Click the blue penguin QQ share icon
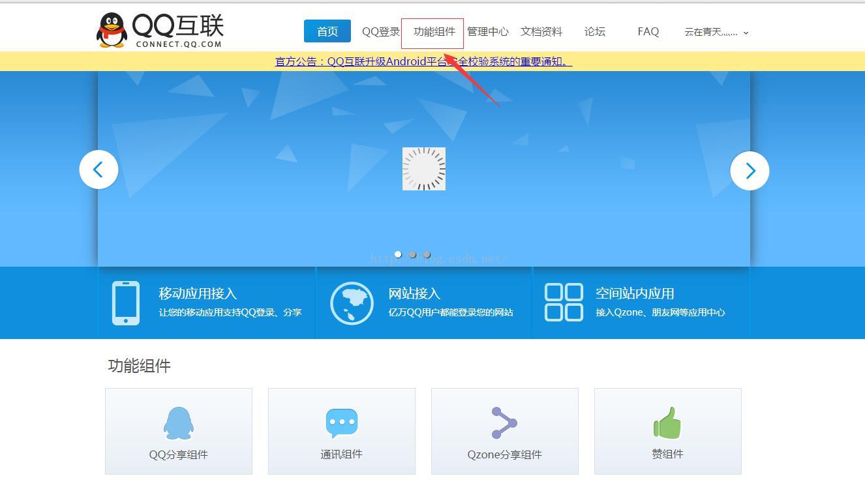This screenshot has width=865, height=504. 178,423
